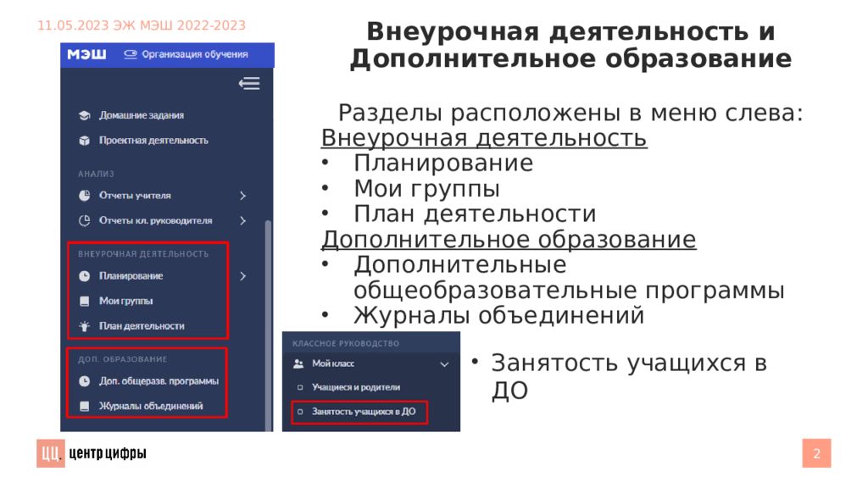The height and width of the screenshot is (488, 868).
Task: Click the book icon beside Мои группы
Action: (x=84, y=301)
